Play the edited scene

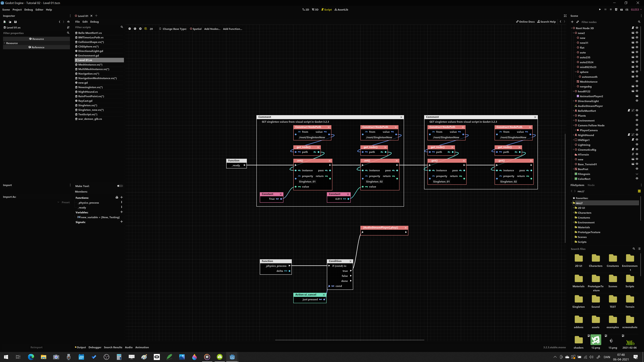pyautogui.click(x=622, y=10)
